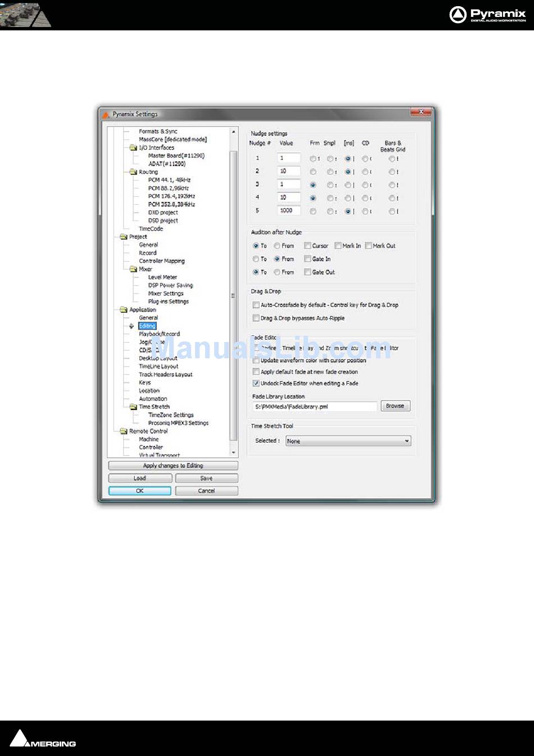This screenshot has height=756, width=534.
Task: Open Playback/Record settings
Action: click(x=160, y=334)
